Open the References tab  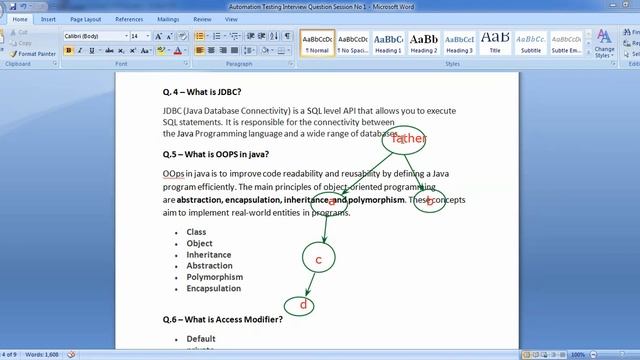(x=129, y=19)
